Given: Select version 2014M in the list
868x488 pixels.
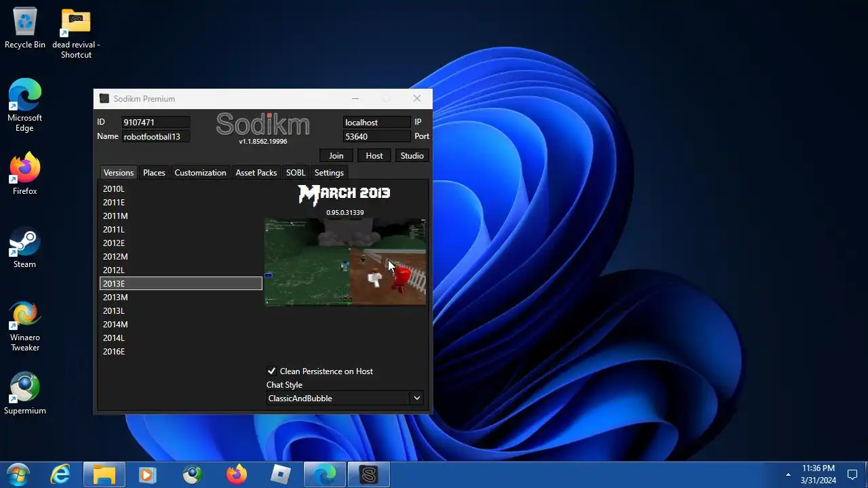Looking at the screenshot, I should coord(181,325).
